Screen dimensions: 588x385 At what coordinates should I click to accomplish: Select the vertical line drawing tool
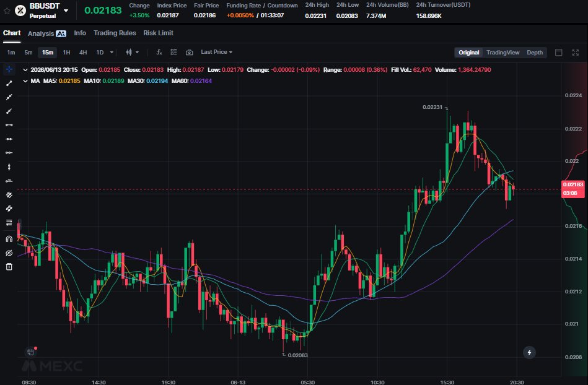click(9, 167)
